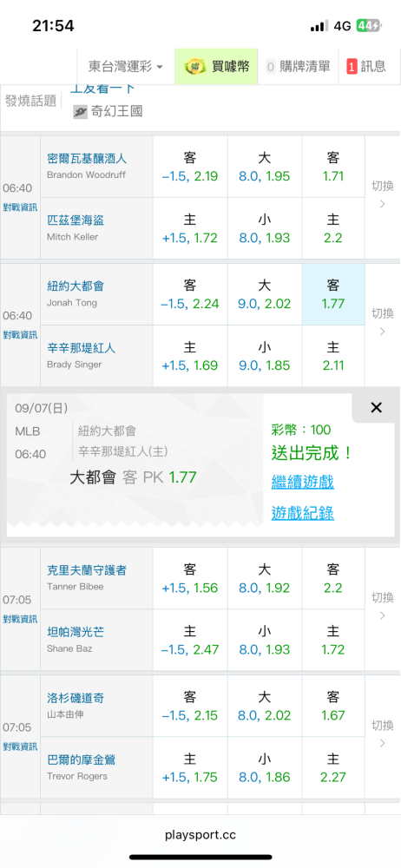Select Dodgers 客 -1.5, 2.15 spread

pyautogui.click(x=190, y=707)
